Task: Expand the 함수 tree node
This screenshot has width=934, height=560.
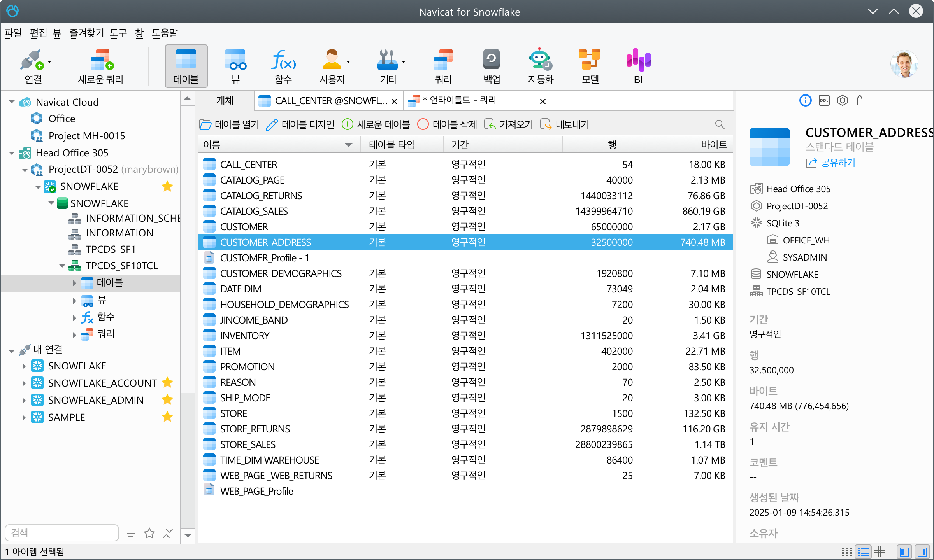Action: point(74,318)
